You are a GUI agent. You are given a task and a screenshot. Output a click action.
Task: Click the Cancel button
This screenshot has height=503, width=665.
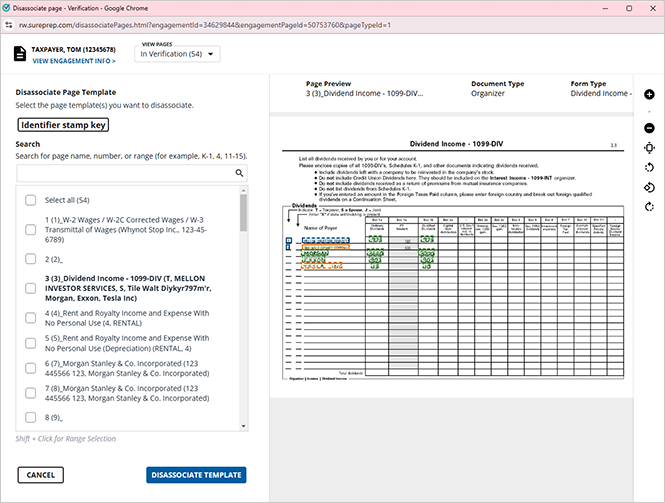41,475
